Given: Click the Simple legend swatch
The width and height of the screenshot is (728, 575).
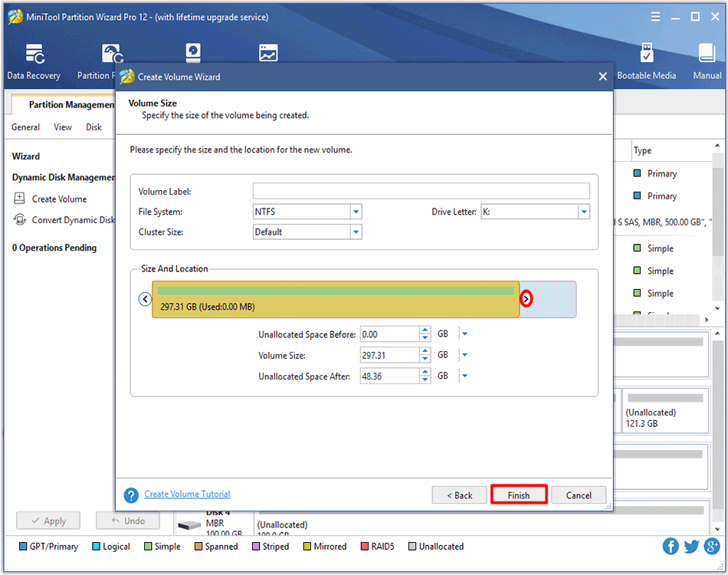Looking at the screenshot, I should coord(148,546).
